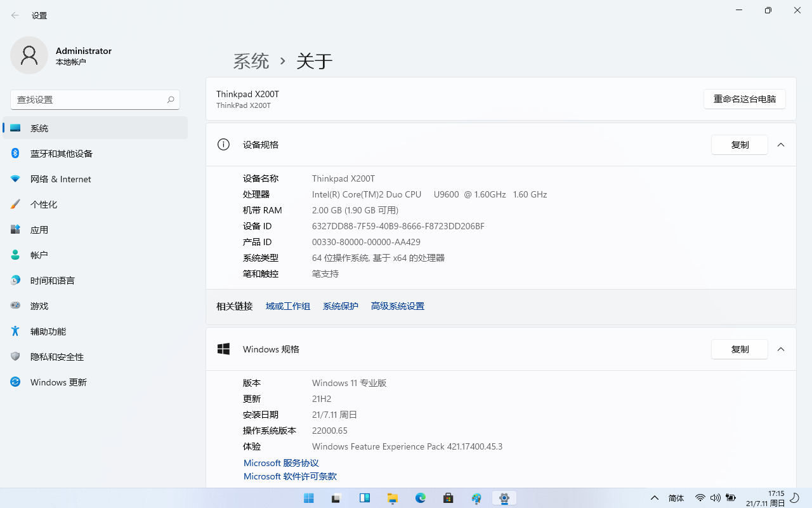Open Microsoft 服务协议 link
The image size is (812, 508).
[x=281, y=463]
